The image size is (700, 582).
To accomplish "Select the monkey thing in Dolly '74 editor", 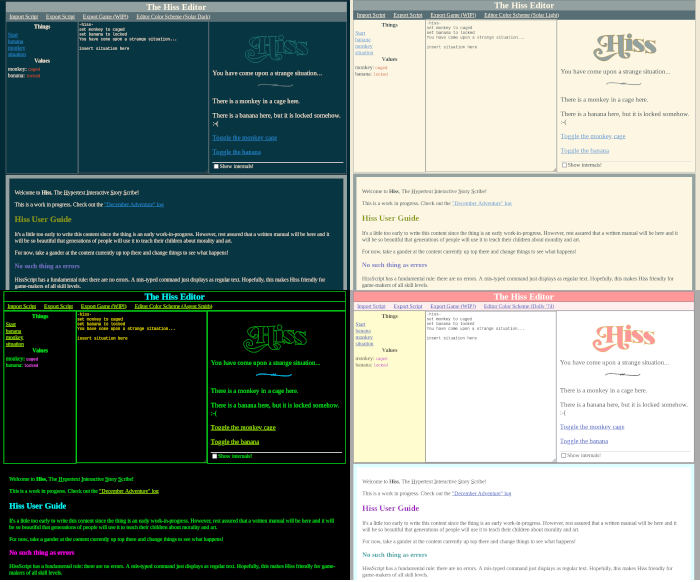I will point(364,337).
